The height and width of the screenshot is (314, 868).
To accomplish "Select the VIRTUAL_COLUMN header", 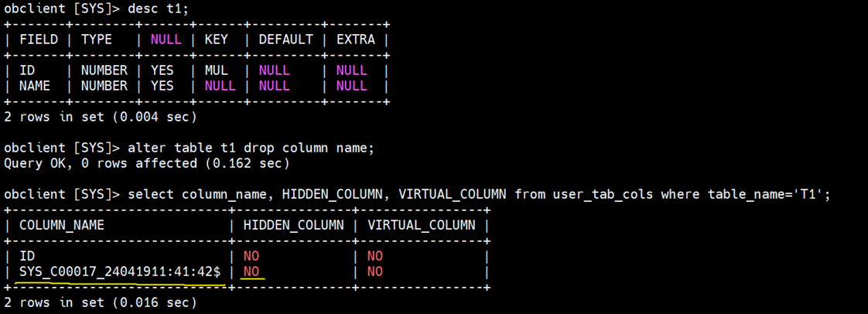I will [x=421, y=225].
